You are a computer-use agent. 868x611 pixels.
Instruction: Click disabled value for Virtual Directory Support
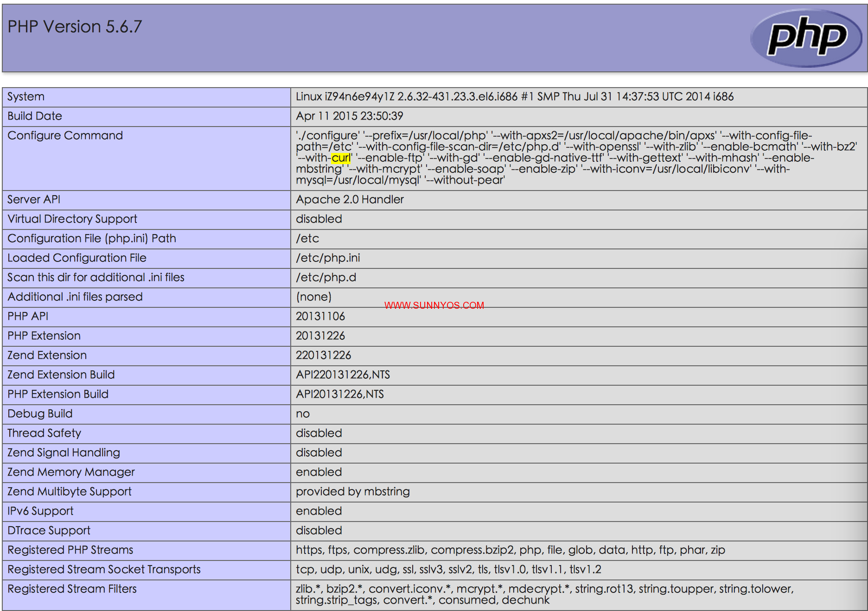[319, 219]
